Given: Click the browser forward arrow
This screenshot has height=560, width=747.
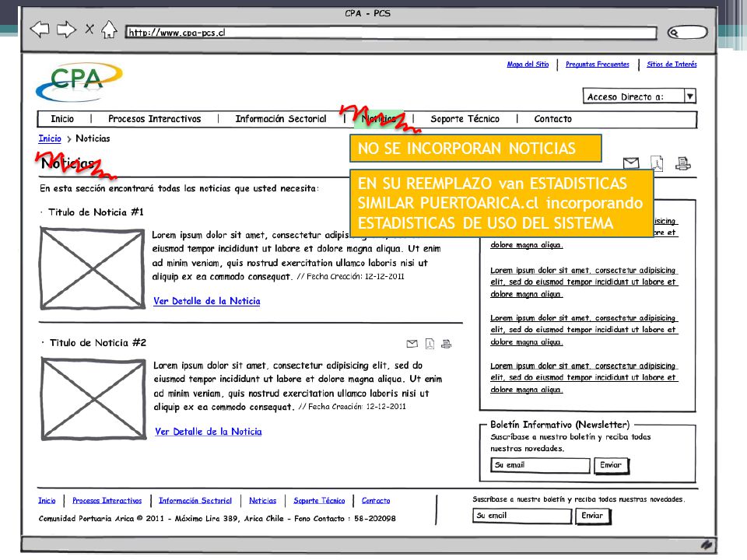Looking at the screenshot, I should (66, 30).
